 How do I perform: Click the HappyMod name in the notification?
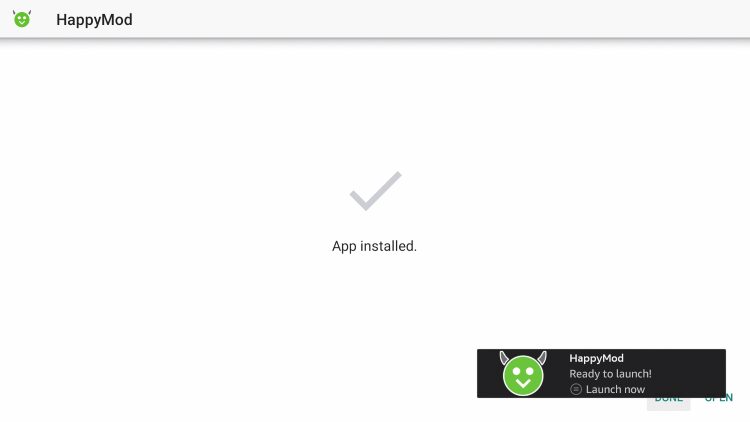click(x=596, y=358)
